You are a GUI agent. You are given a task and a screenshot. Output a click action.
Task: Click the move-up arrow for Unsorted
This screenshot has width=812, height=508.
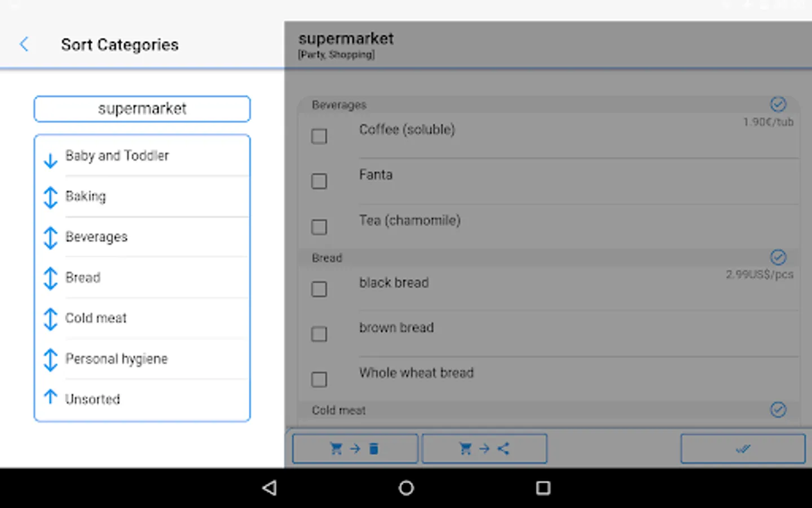click(x=50, y=397)
